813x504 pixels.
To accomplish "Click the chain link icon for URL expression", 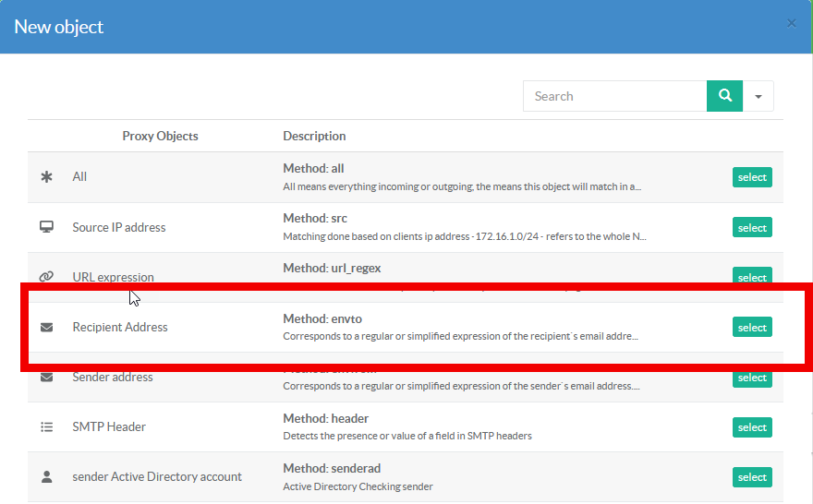I will [47, 277].
